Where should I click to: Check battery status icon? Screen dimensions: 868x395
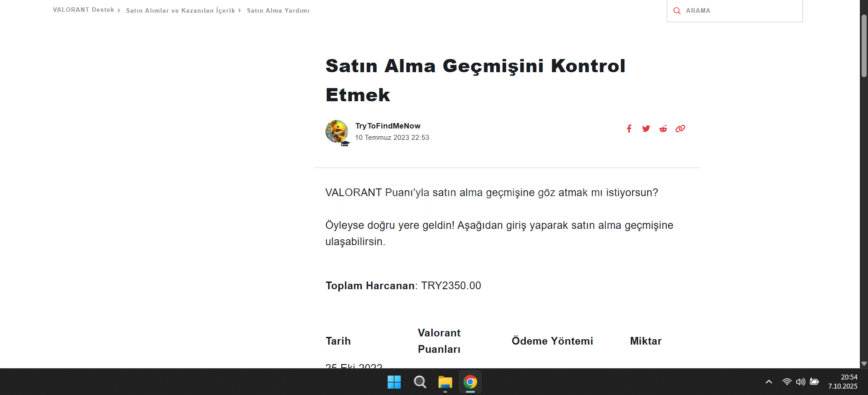coord(814,382)
